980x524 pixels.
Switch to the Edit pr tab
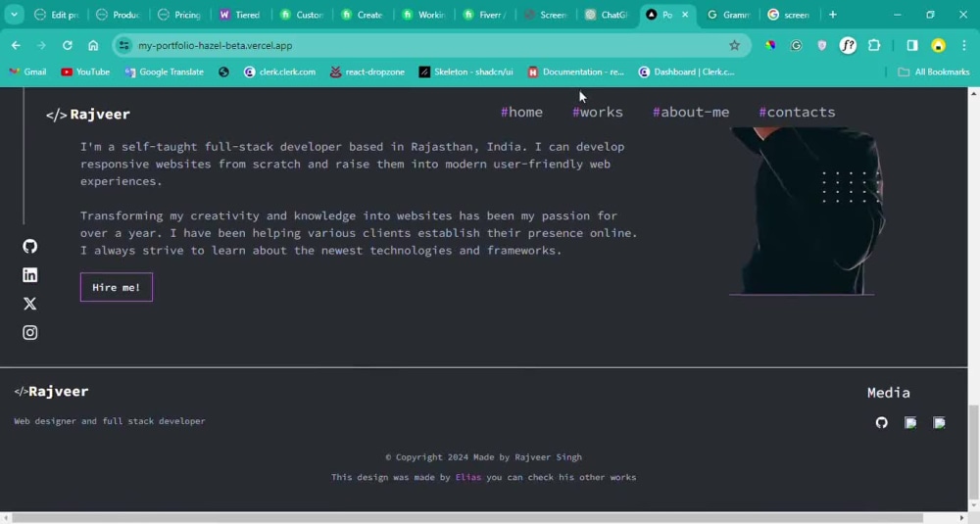(x=56, y=15)
